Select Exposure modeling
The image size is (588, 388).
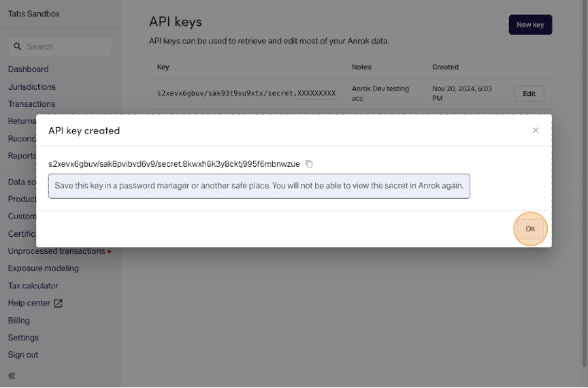pos(43,268)
